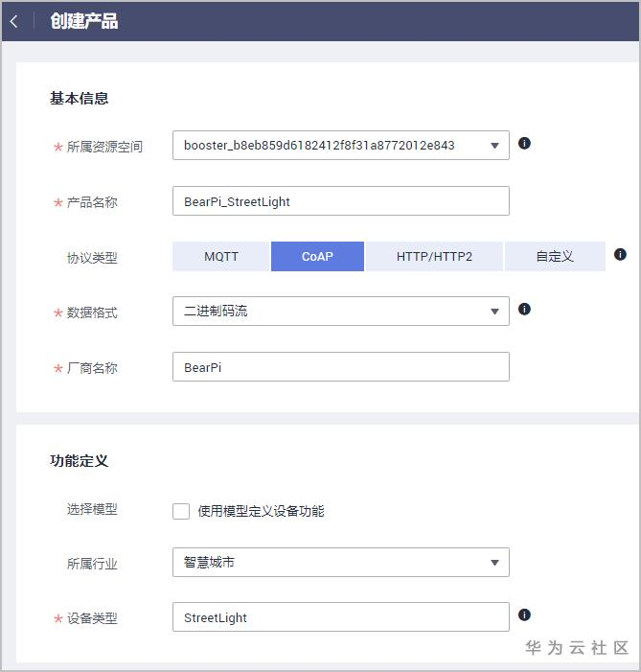Open the 所属行业 dropdown showing 智慧城市

coord(340,563)
